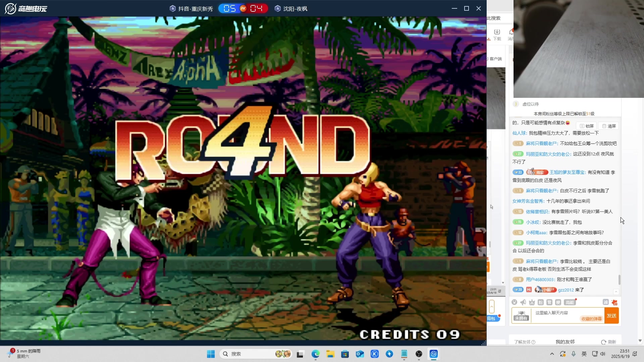Open the crown font style icon
Viewport: 644px width, 362px height.
[532, 302]
